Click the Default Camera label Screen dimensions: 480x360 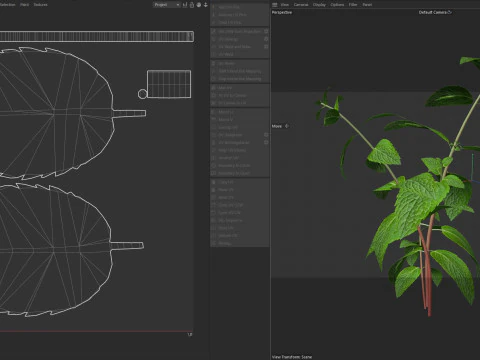(x=433, y=12)
